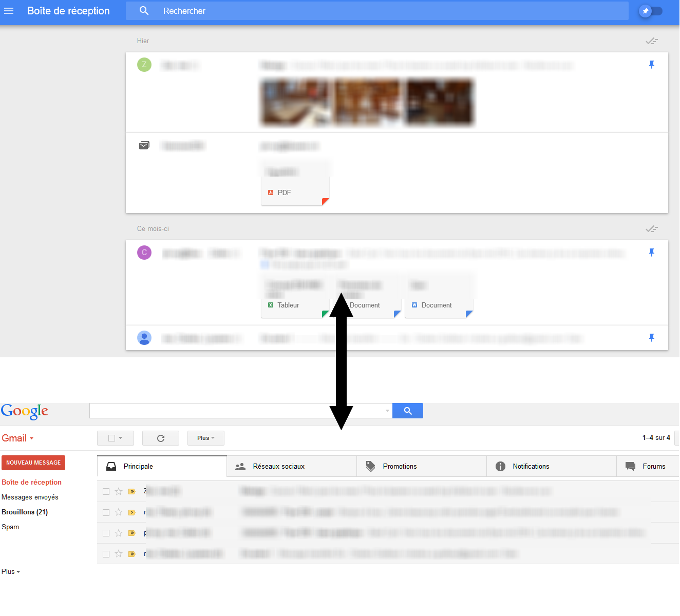
Task: Click the blue Gmail search button
Action: click(408, 411)
